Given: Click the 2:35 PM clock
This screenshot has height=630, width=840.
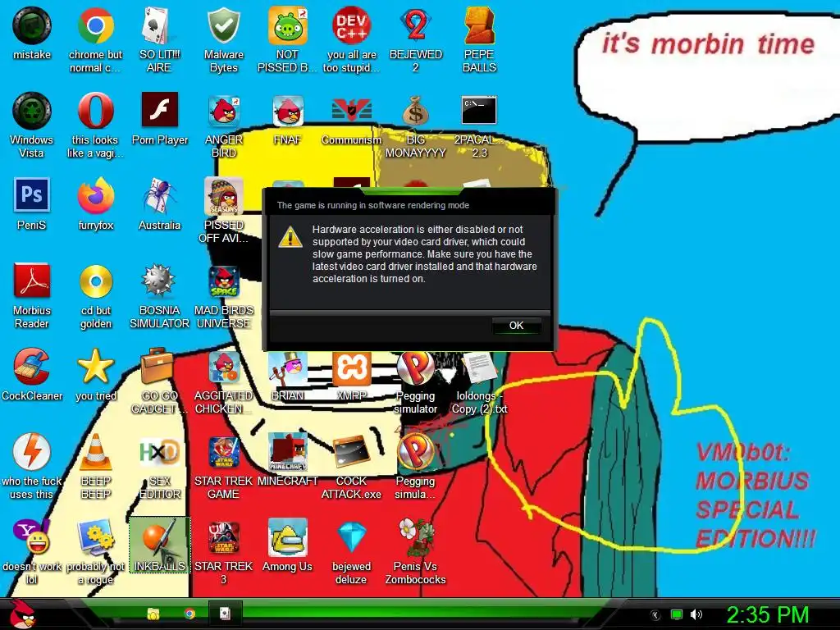Looking at the screenshot, I should pyautogui.click(x=768, y=614).
